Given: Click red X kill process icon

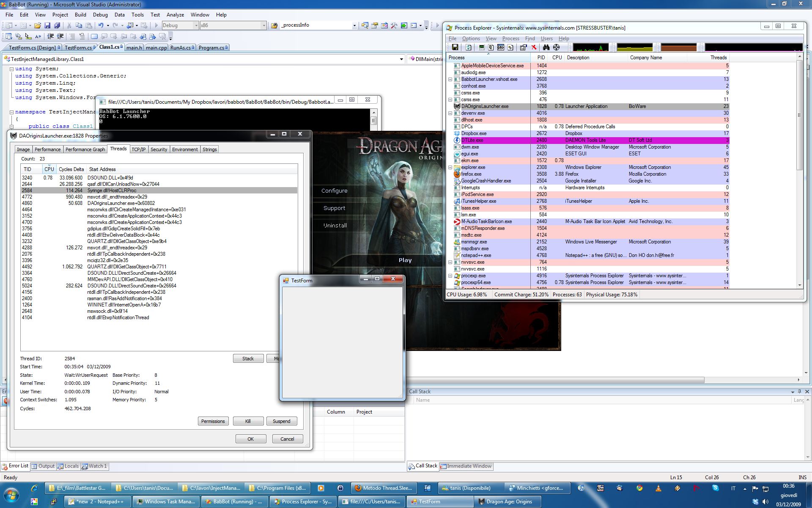Looking at the screenshot, I should tap(534, 47).
